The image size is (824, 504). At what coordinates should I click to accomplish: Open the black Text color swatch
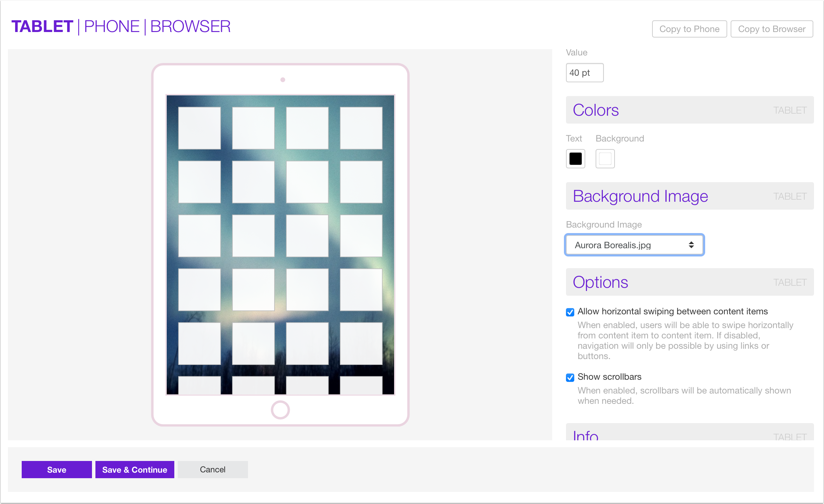(575, 159)
